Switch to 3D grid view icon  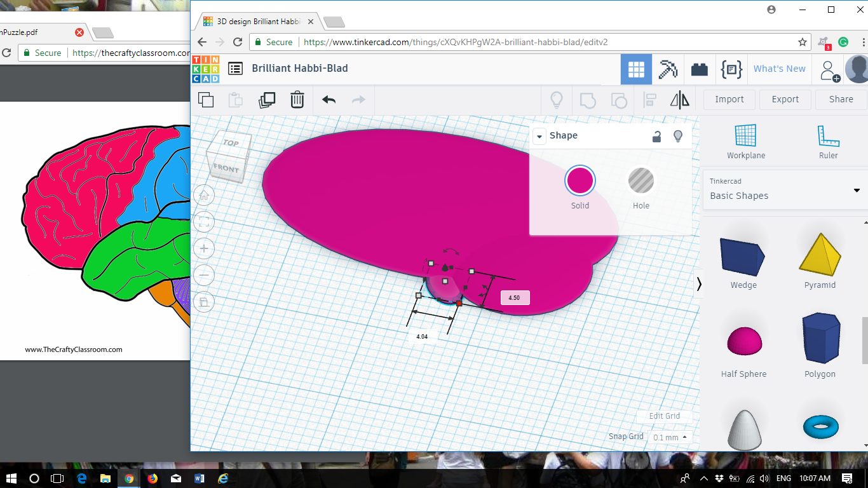click(x=636, y=69)
